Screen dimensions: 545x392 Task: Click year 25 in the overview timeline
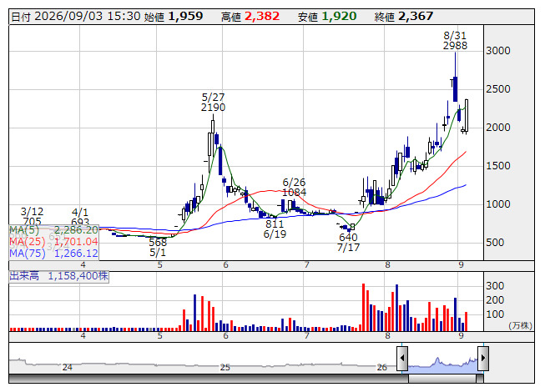[x=225, y=367]
